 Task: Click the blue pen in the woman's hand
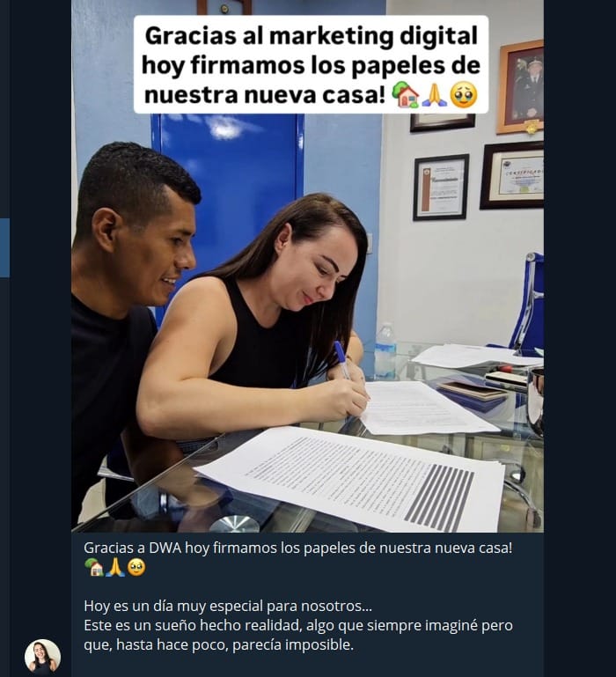tap(341, 359)
